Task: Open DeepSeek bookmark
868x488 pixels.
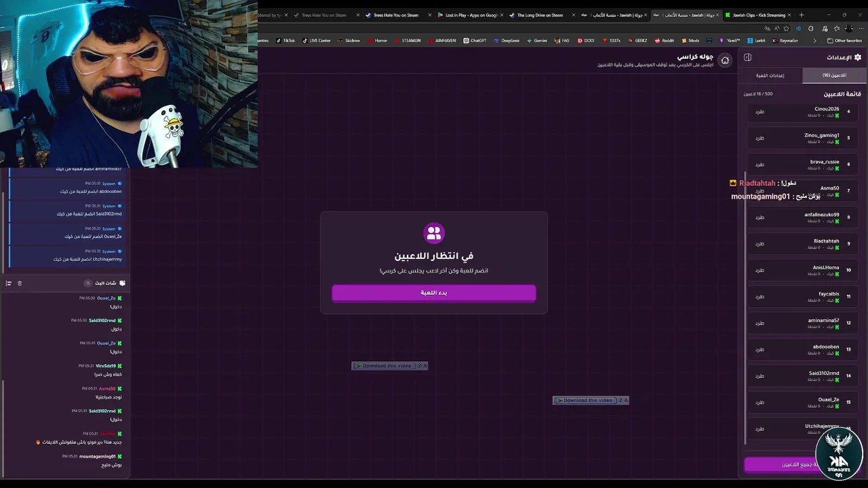Action: 506,41
